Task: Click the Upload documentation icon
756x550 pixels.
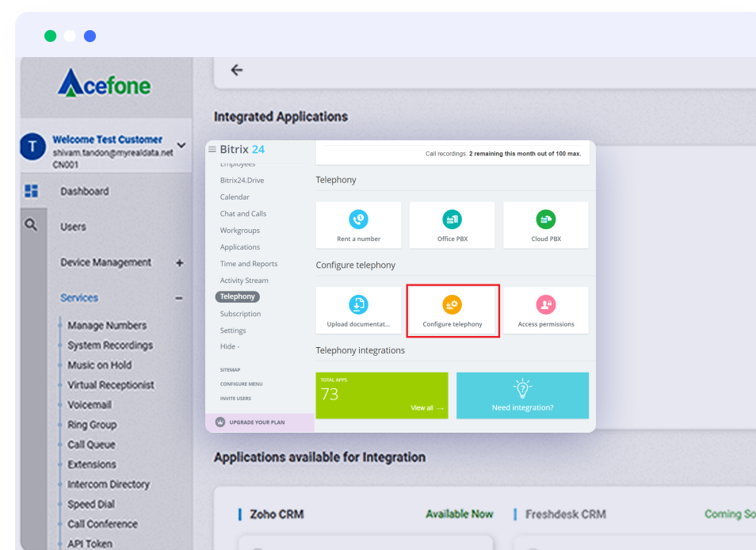Action: [x=359, y=304]
